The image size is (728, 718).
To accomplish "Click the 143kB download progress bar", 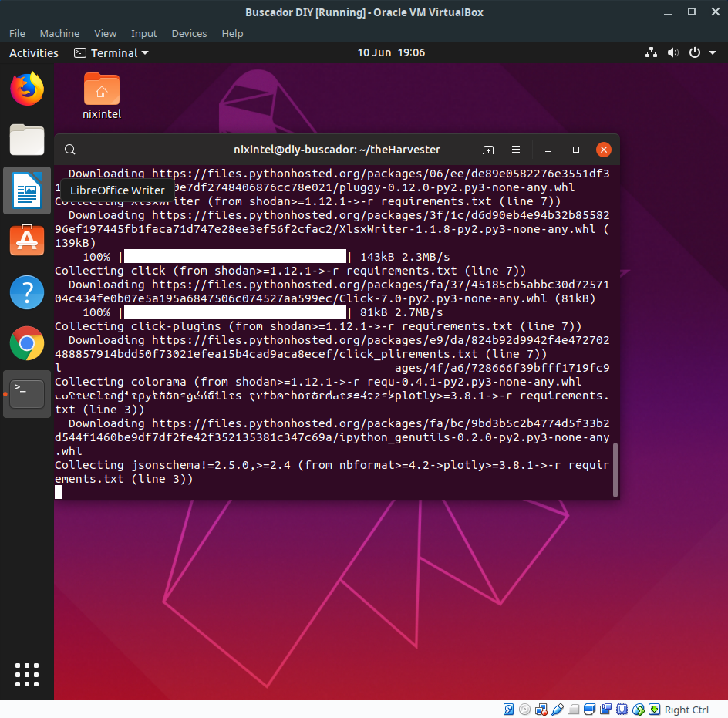I will (235, 256).
